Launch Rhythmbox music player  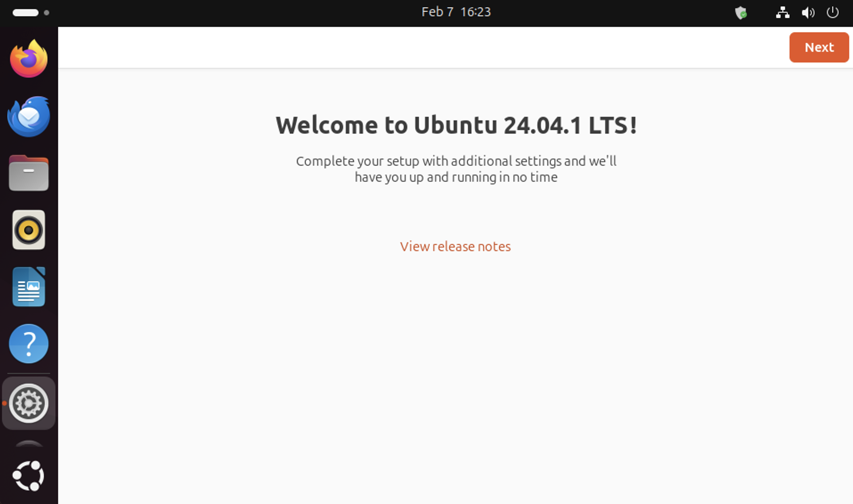pyautogui.click(x=29, y=230)
